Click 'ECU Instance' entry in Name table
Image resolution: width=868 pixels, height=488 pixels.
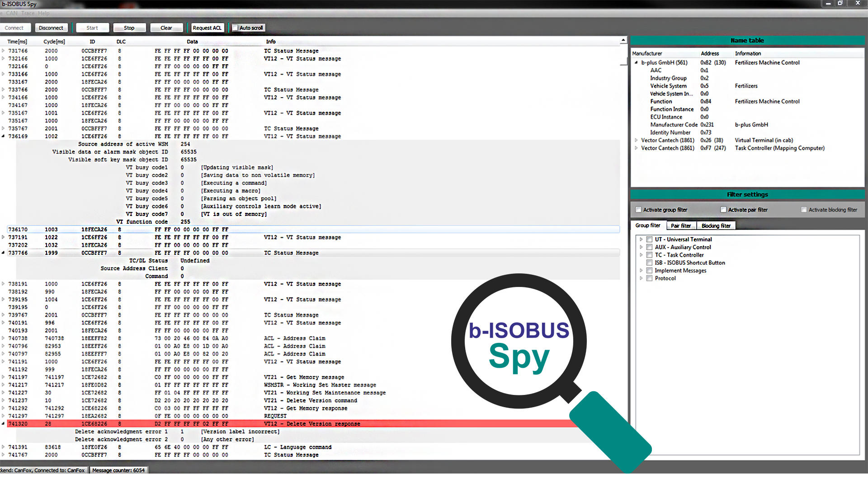[666, 117]
